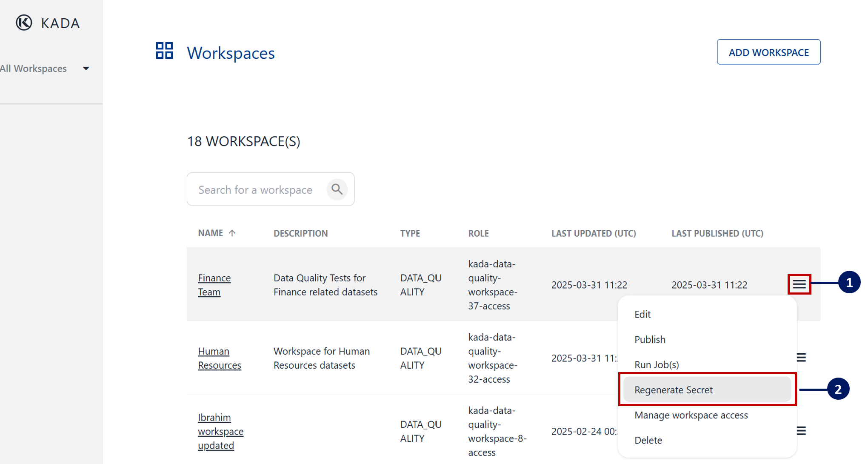The width and height of the screenshot is (868, 464).
Task: Expand the All Workspaces dropdown
Action: [86, 69]
